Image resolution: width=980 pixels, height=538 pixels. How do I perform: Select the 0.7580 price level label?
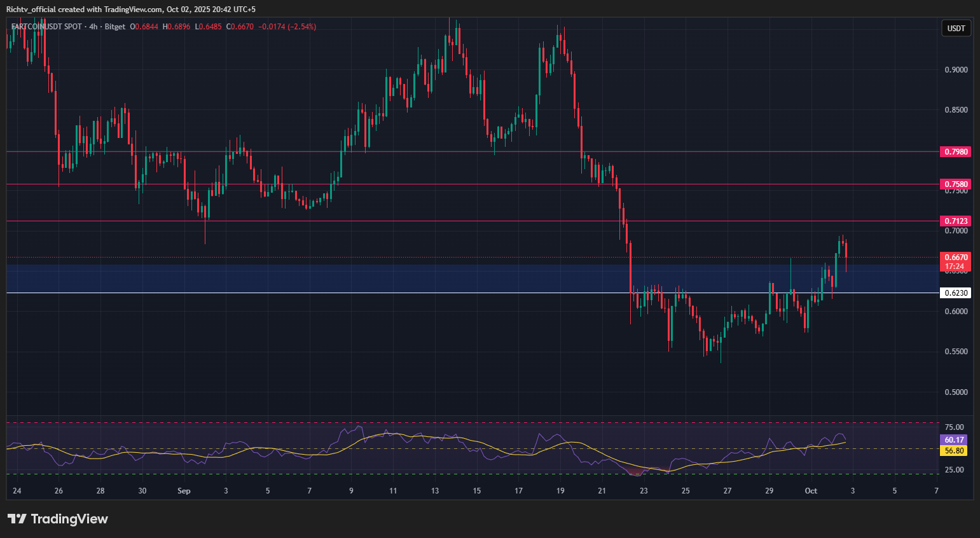coord(956,184)
